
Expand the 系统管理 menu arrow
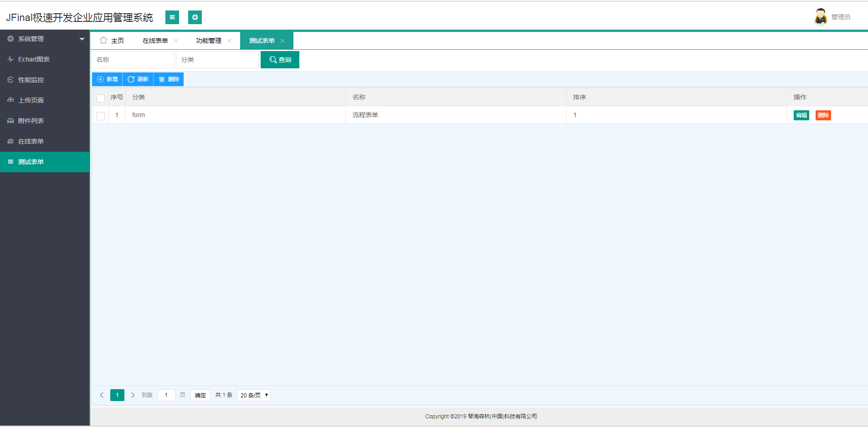(x=82, y=39)
